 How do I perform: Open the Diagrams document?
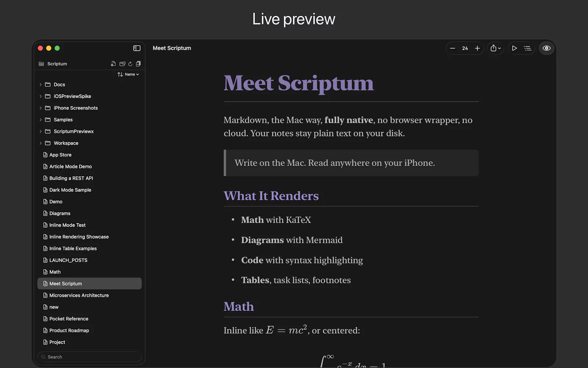[89, 213]
